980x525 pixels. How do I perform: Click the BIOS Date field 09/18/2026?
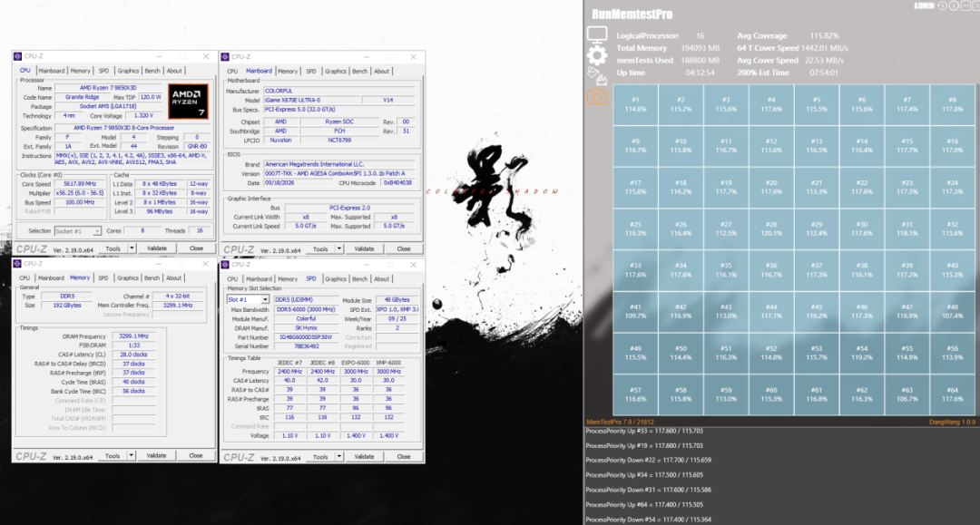click(x=300, y=183)
